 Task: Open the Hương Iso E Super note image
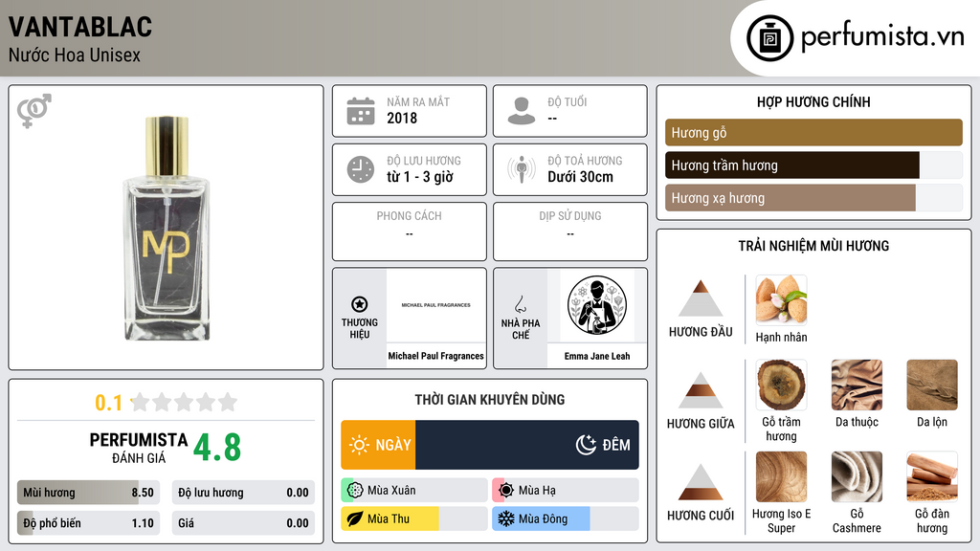pos(781,476)
